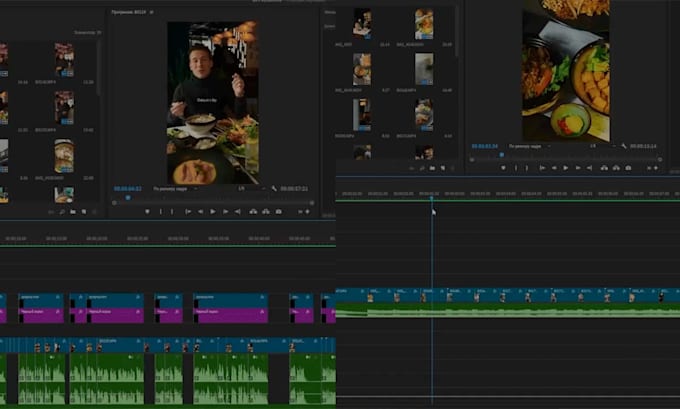Step back one frame in right monitor

pos(554,168)
